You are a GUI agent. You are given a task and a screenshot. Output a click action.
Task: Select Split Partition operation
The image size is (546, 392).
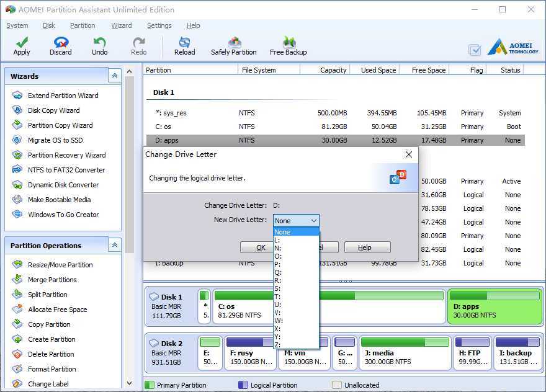(48, 295)
